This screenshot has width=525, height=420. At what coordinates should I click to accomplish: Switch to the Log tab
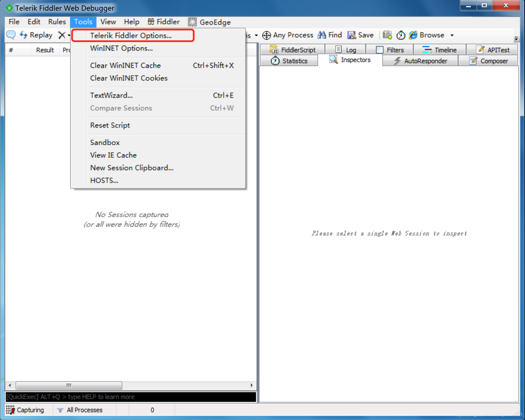[x=346, y=50]
